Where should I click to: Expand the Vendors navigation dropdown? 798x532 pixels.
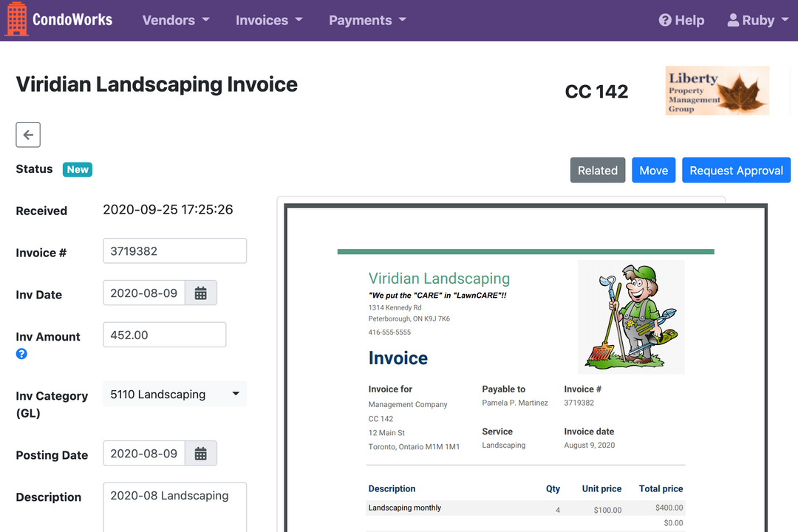click(x=175, y=20)
